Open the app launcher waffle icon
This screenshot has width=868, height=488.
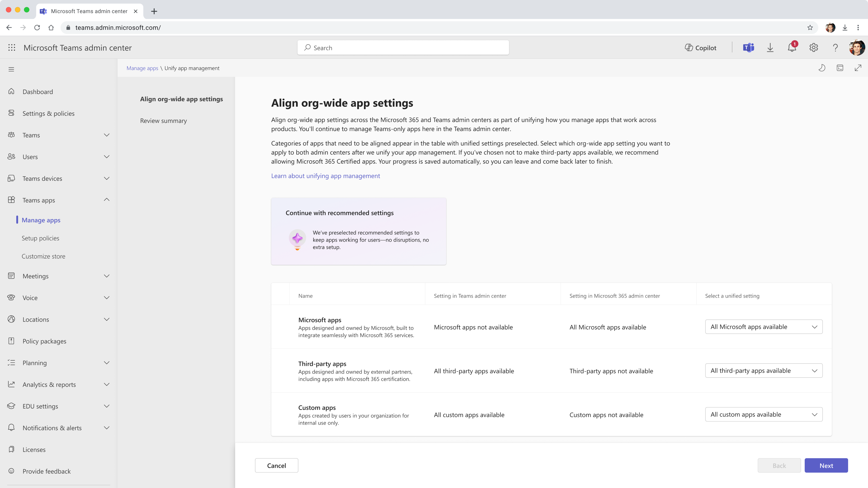pyautogui.click(x=12, y=48)
